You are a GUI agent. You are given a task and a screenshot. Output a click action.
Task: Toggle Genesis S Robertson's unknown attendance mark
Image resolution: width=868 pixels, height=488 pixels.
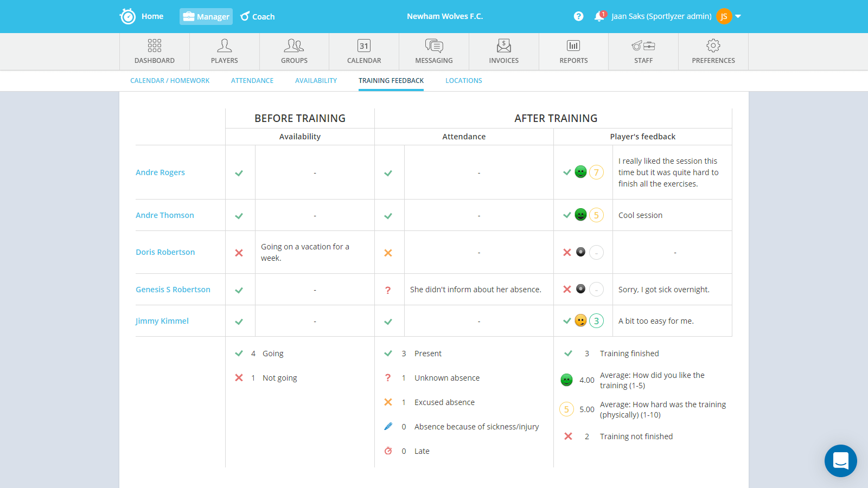click(388, 290)
